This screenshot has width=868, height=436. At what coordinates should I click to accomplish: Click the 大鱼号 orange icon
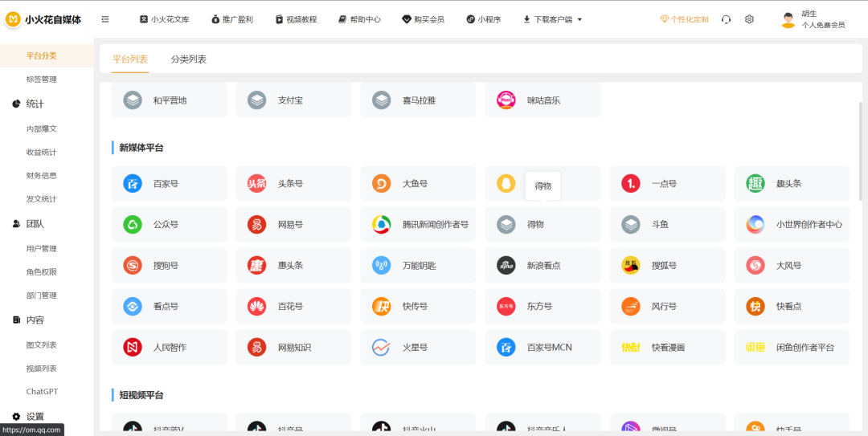coord(382,184)
